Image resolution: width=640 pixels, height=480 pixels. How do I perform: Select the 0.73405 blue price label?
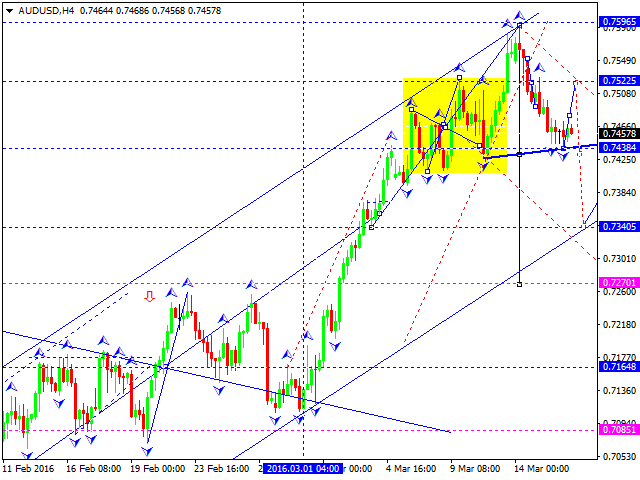[x=619, y=227]
